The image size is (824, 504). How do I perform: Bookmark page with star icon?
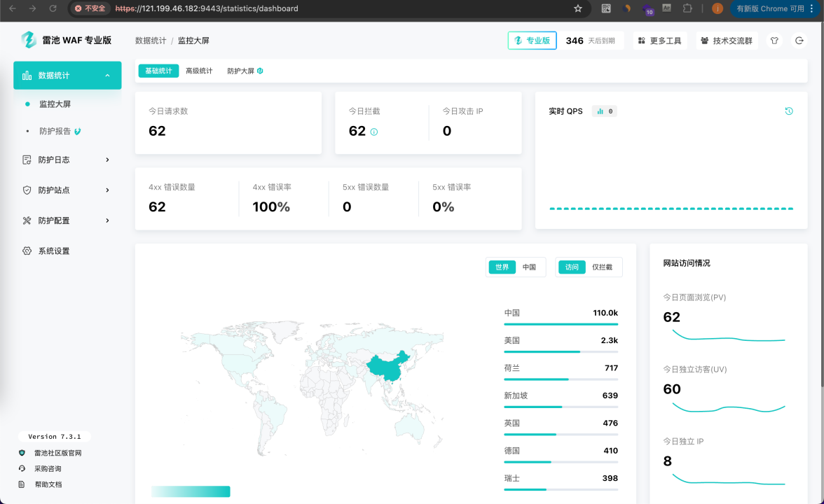pos(578,8)
